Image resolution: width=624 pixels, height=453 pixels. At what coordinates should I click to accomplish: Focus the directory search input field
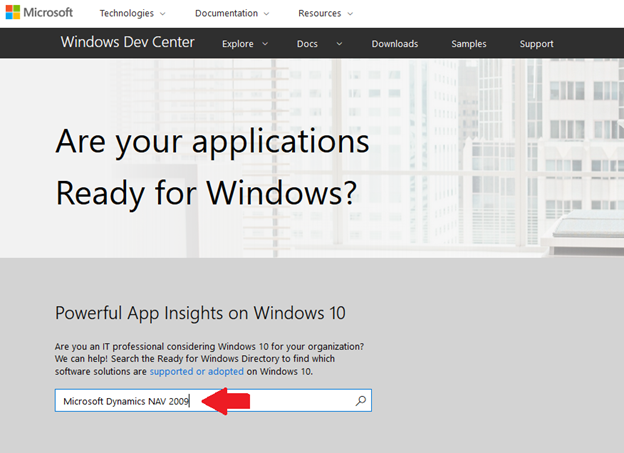click(x=213, y=400)
